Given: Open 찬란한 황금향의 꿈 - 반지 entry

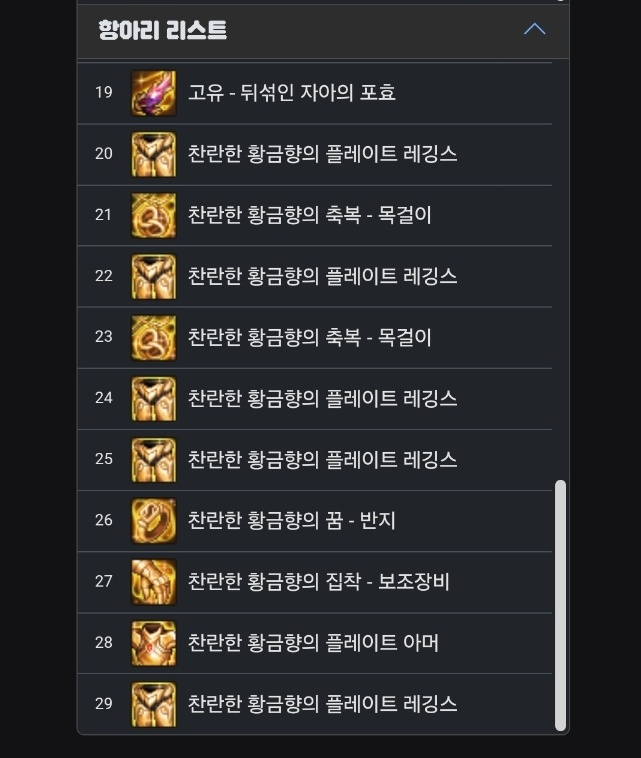Looking at the screenshot, I should tap(291, 520).
